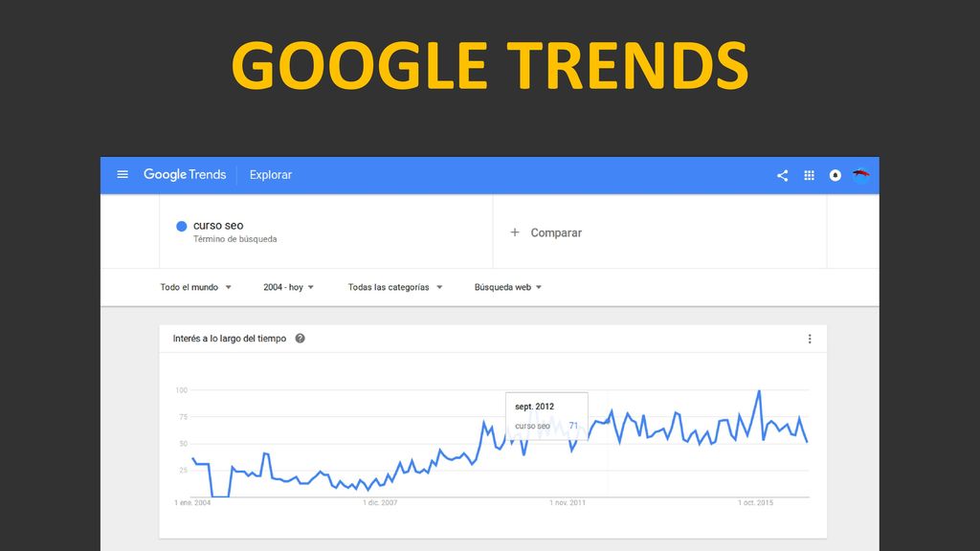Open the notifications icon in header

(835, 176)
